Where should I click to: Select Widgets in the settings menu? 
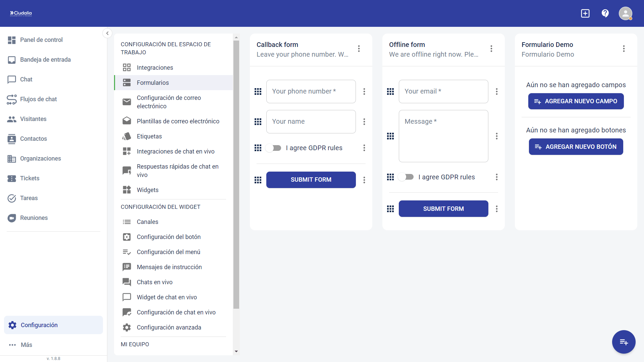point(147,190)
